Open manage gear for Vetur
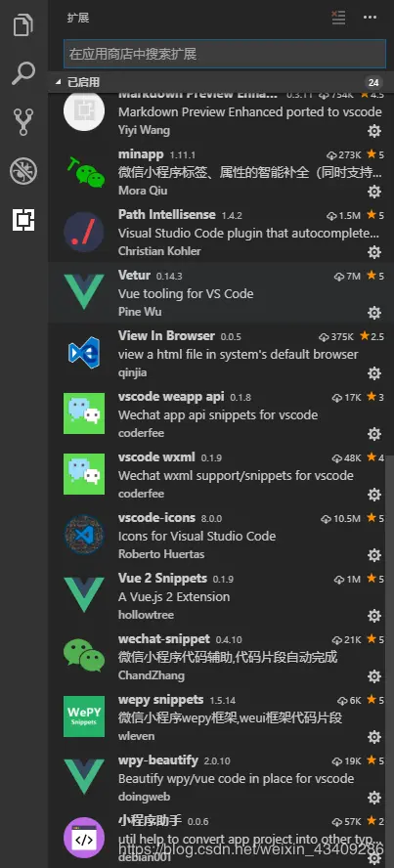Viewport: 394px width, 868px height. pyautogui.click(x=374, y=313)
